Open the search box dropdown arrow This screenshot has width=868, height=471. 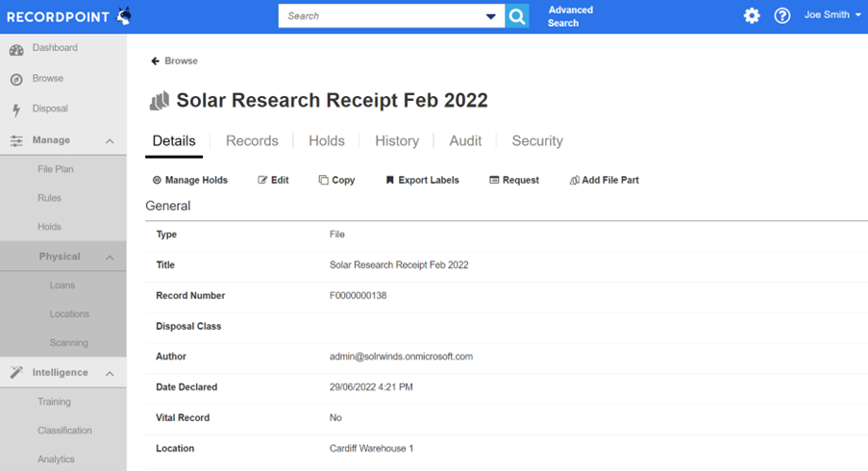[490, 16]
